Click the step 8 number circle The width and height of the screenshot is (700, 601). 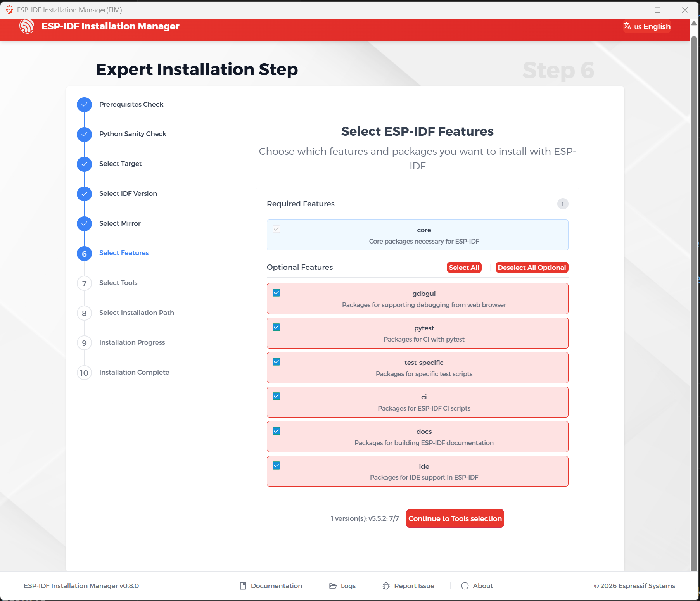[x=84, y=313]
